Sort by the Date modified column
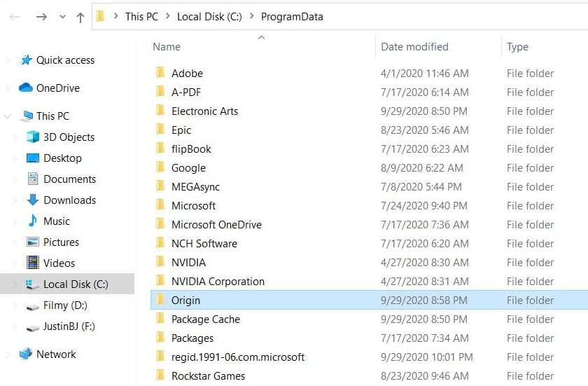The width and height of the screenshot is (588, 386). point(414,47)
